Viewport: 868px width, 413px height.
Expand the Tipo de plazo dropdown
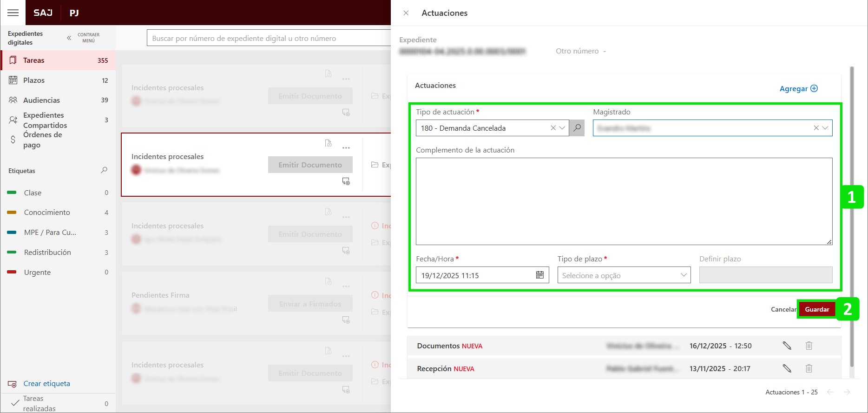683,275
